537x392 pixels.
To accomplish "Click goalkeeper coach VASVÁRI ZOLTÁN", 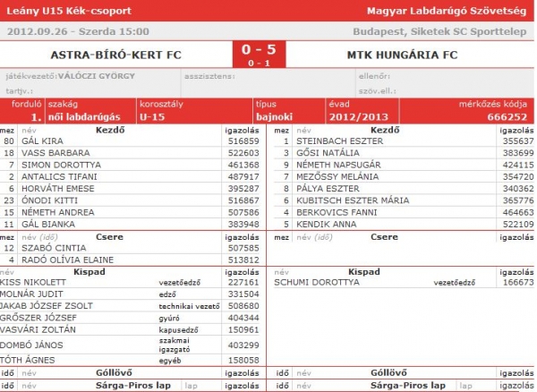I will 38,329.
